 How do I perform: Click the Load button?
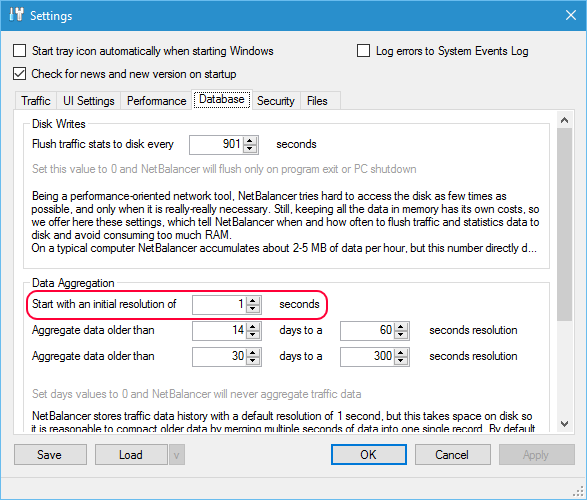131,455
